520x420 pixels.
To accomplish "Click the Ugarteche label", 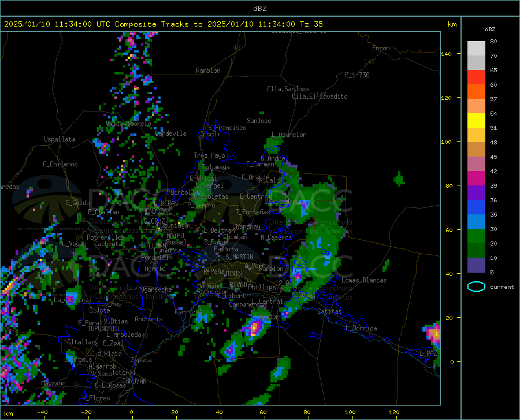I will tap(156, 289).
